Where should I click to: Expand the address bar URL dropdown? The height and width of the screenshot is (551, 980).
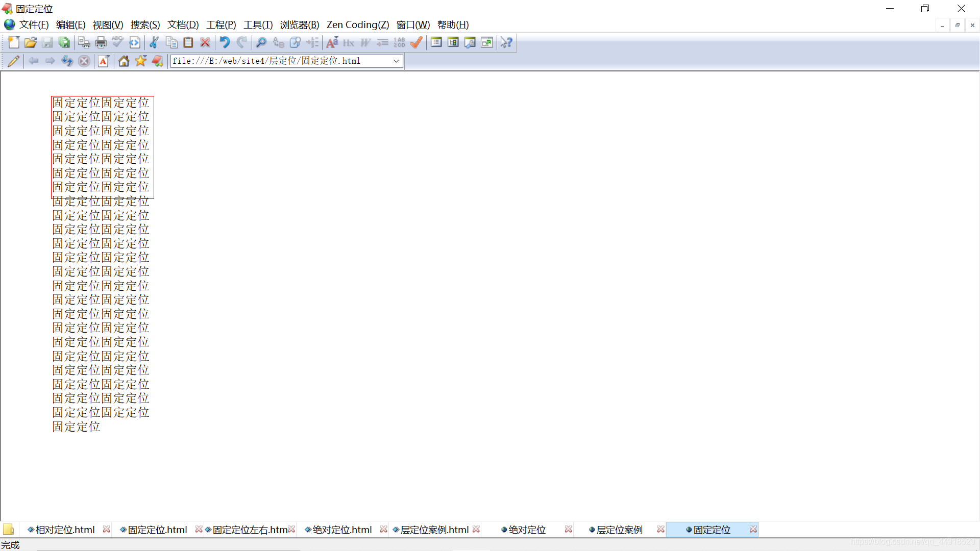click(x=396, y=61)
